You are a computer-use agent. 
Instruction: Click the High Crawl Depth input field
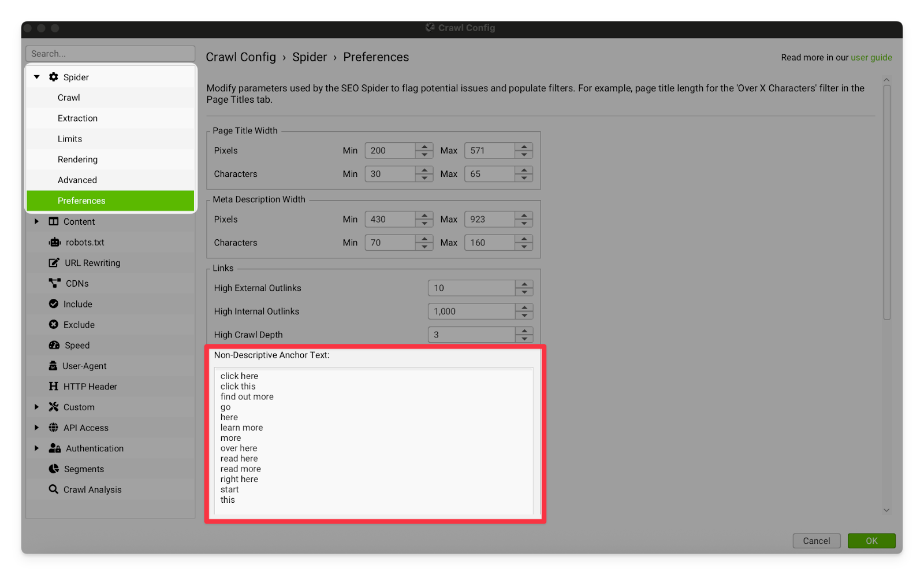click(471, 335)
